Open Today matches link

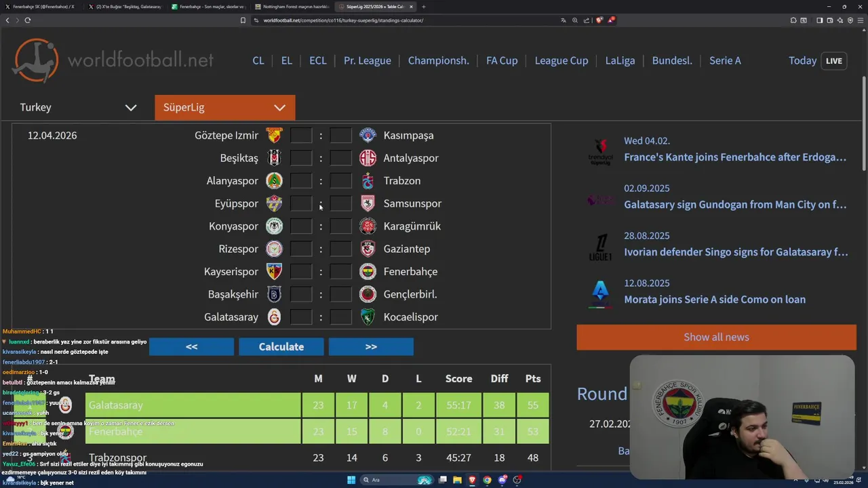[802, 60]
